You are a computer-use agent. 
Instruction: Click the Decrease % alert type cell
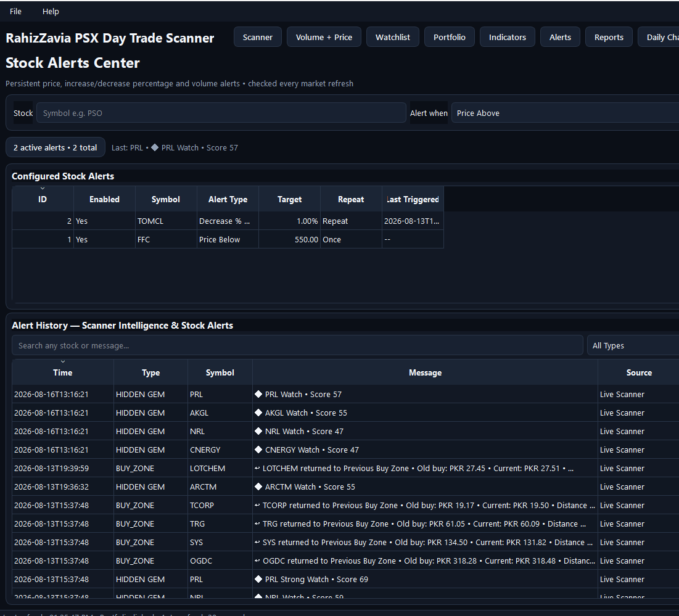(x=228, y=221)
